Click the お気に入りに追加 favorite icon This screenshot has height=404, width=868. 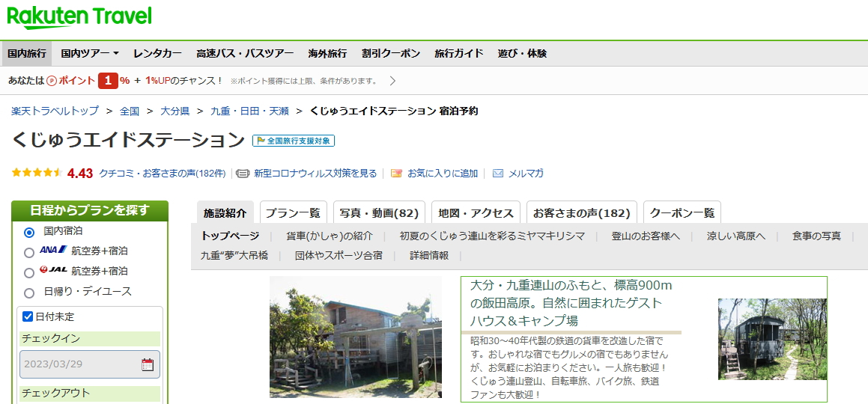tap(396, 173)
